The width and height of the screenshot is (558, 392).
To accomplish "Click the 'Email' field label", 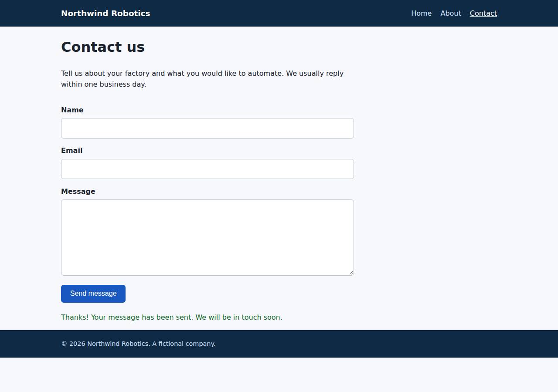I will pos(72,151).
